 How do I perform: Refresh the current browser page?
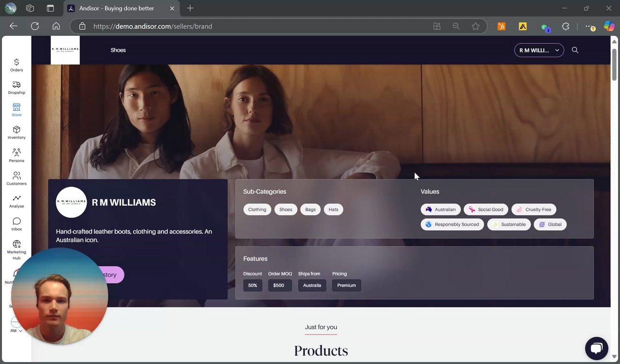click(x=35, y=26)
